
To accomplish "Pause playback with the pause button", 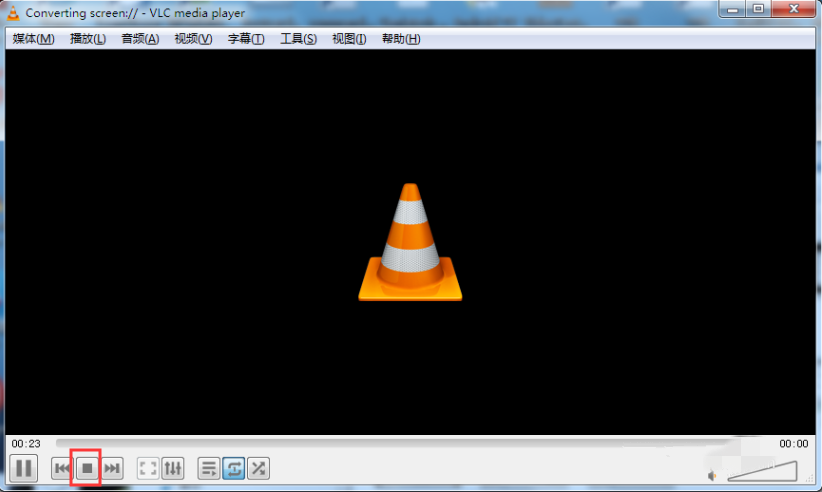I will [24, 468].
